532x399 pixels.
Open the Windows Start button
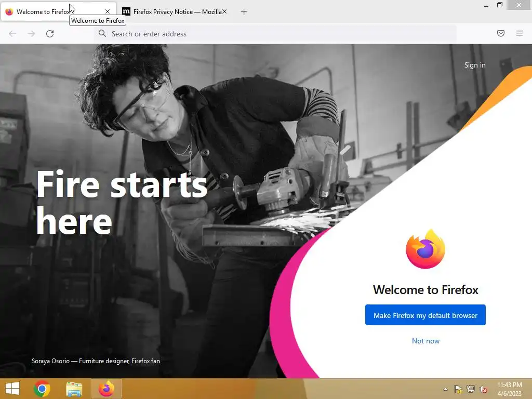tap(12, 389)
